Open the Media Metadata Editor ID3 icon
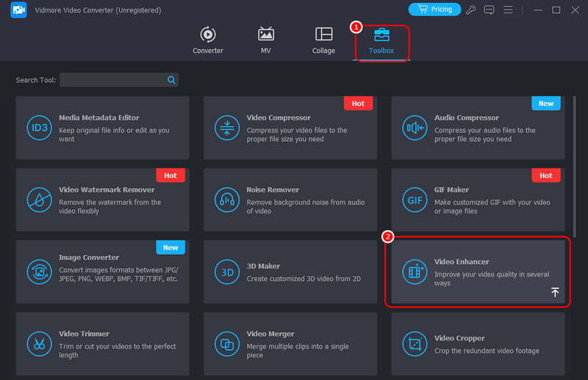 tap(38, 128)
